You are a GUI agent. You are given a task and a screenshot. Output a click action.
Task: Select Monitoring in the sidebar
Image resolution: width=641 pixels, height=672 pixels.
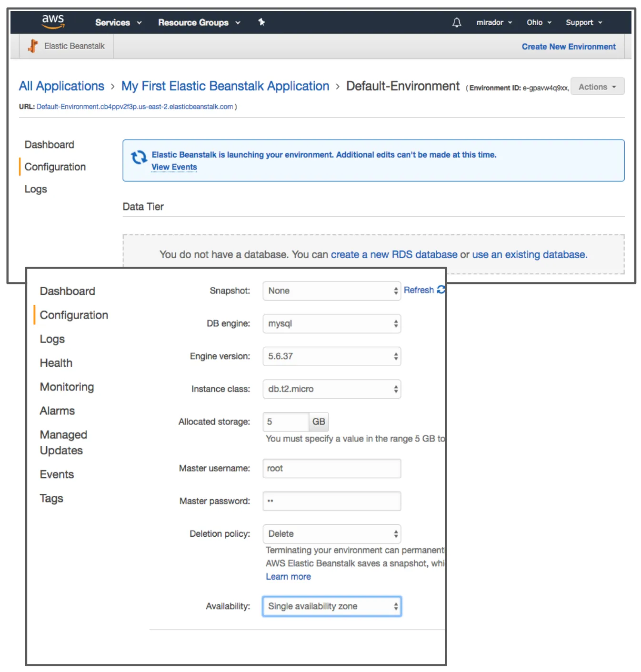tap(67, 387)
